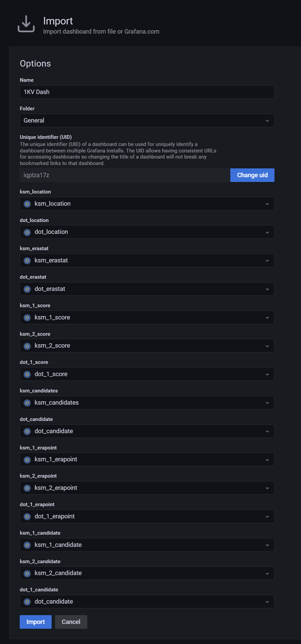The height and width of the screenshot is (644, 301).
Task: Click datasource icon beside ksm_erastat
Action: click(27, 261)
